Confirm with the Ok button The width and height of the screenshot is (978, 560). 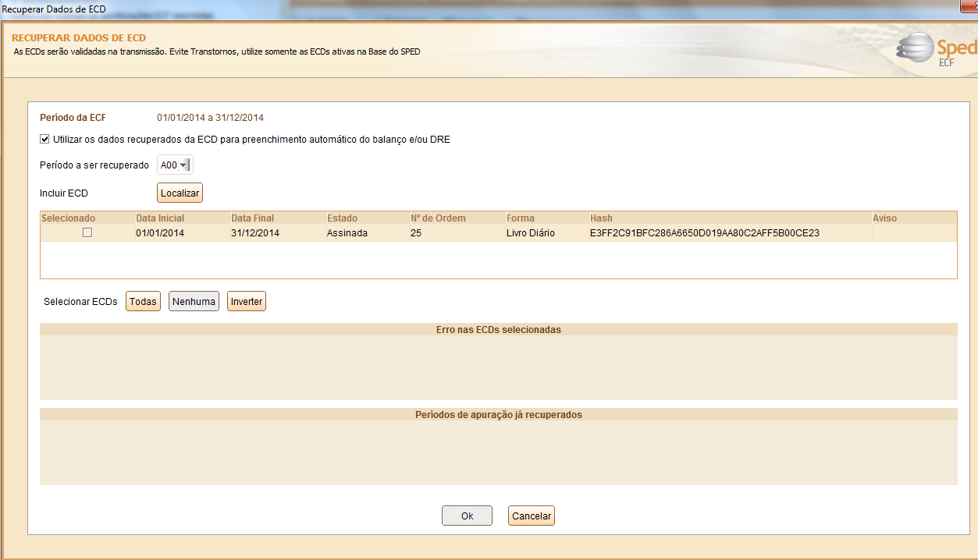click(467, 516)
